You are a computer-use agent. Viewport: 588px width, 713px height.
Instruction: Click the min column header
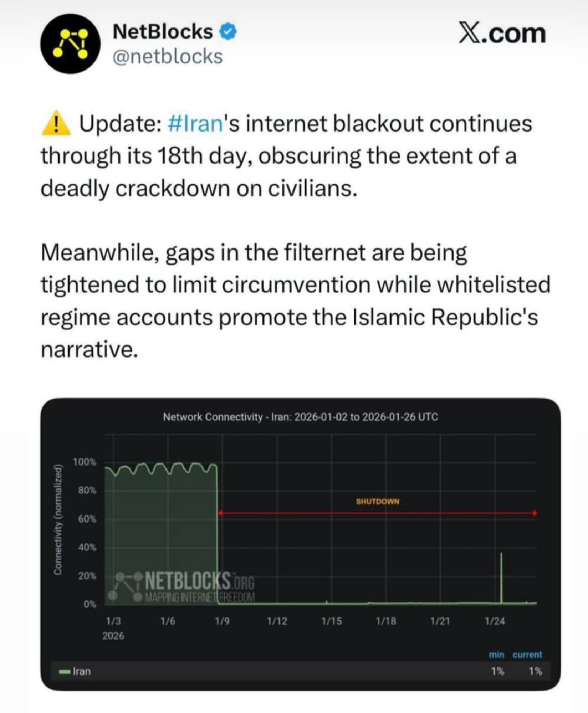(x=496, y=655)
